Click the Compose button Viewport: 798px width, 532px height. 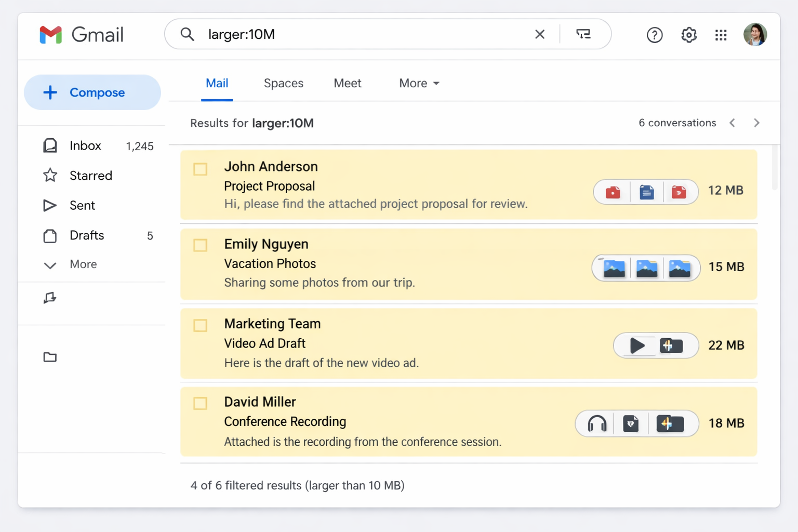92,92
